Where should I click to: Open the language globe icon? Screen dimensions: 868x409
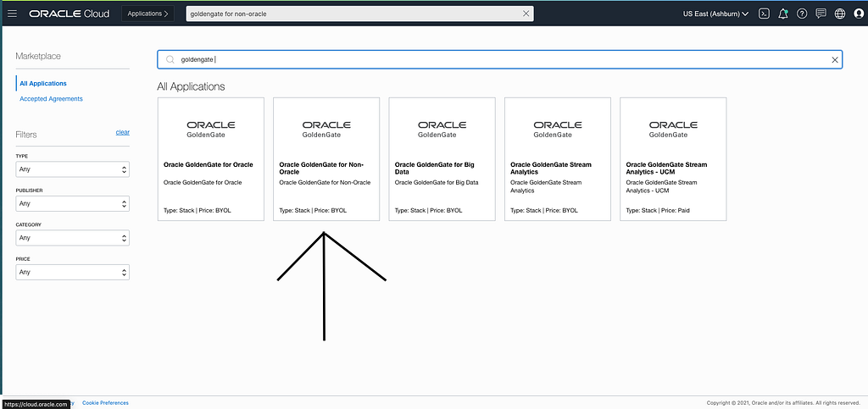[840, 14]
